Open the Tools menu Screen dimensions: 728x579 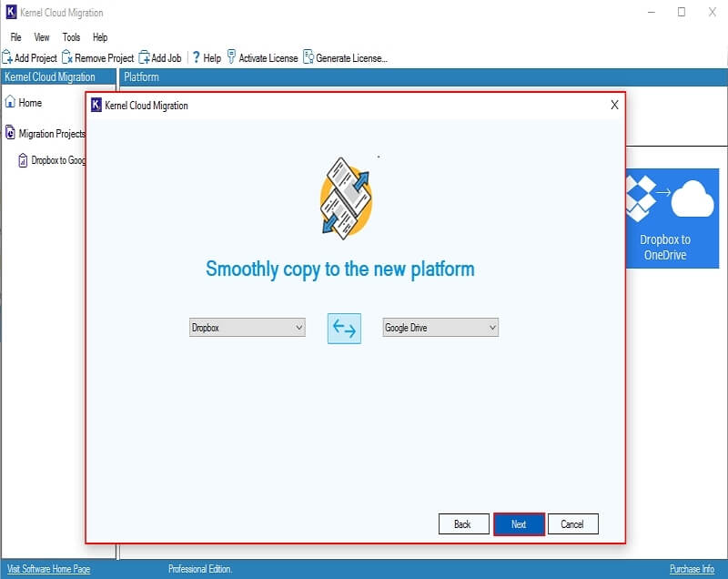coord(71,37)
